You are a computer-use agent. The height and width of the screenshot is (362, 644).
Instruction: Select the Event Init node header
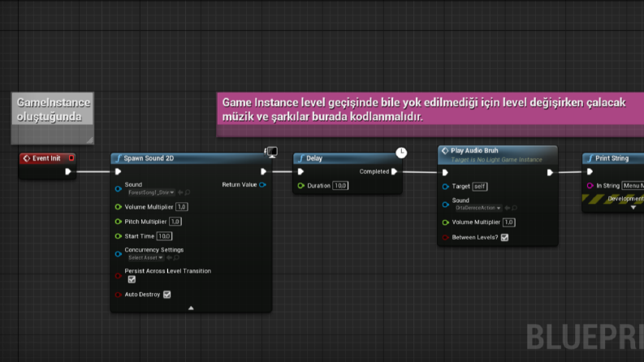tap(48, 158)
